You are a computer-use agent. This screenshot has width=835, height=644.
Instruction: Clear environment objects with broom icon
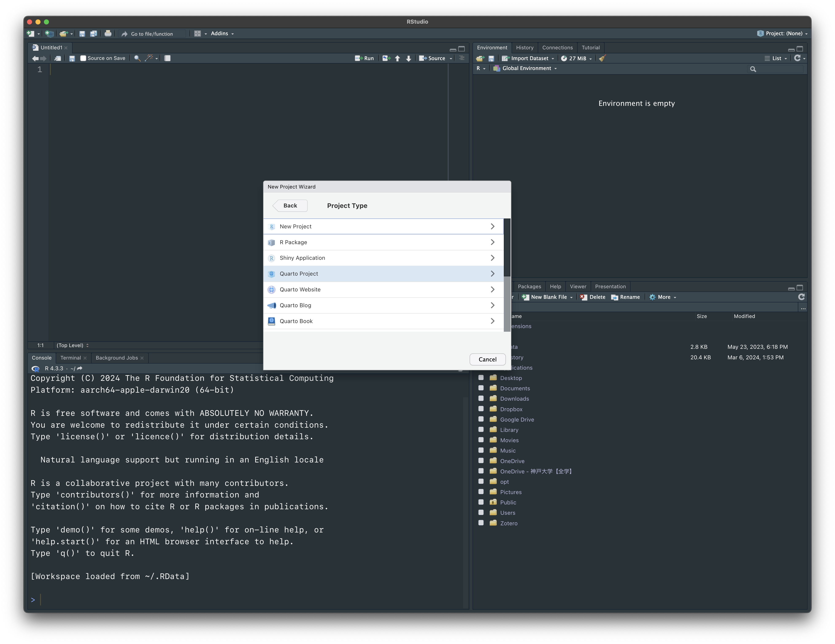602,58
